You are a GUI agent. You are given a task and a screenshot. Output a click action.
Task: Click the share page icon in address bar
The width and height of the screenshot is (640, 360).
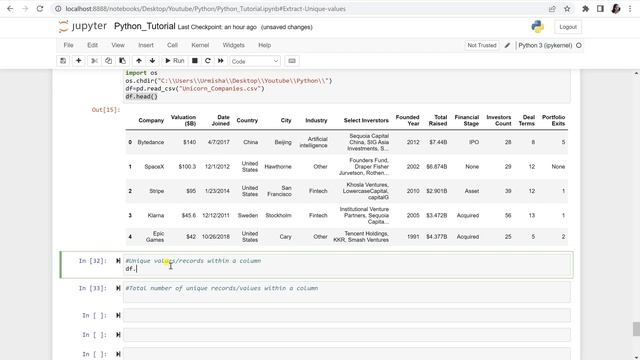point(552,9)
